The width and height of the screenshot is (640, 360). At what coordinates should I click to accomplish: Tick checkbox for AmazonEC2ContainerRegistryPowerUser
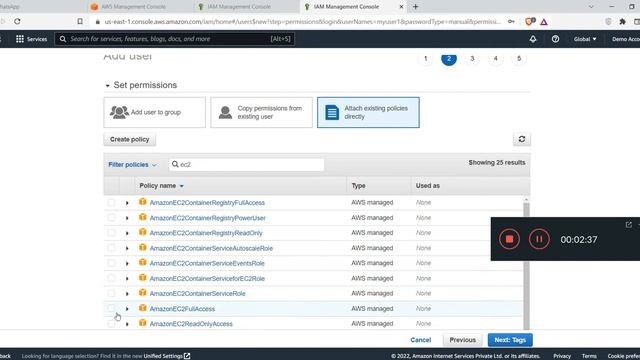pos(111,218)
